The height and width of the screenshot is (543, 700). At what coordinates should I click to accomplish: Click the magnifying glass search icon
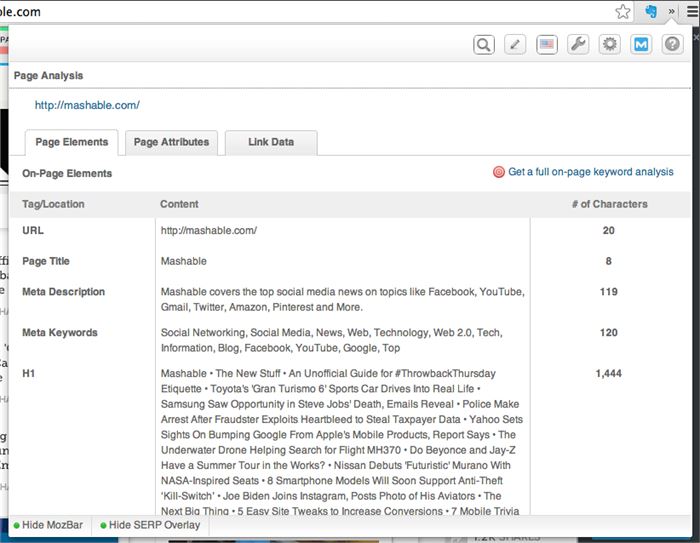tap(484, 44)
